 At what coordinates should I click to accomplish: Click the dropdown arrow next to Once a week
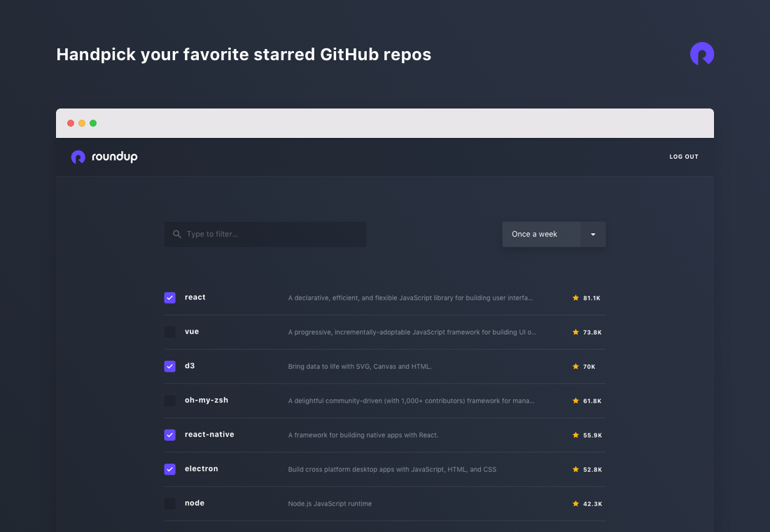click(x=593, y=234)
